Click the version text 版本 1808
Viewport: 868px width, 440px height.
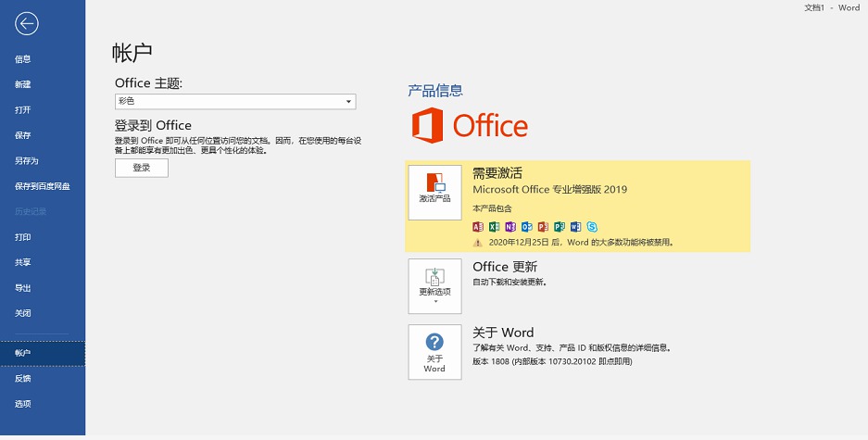pyautogui.click(x=552, y=361)
